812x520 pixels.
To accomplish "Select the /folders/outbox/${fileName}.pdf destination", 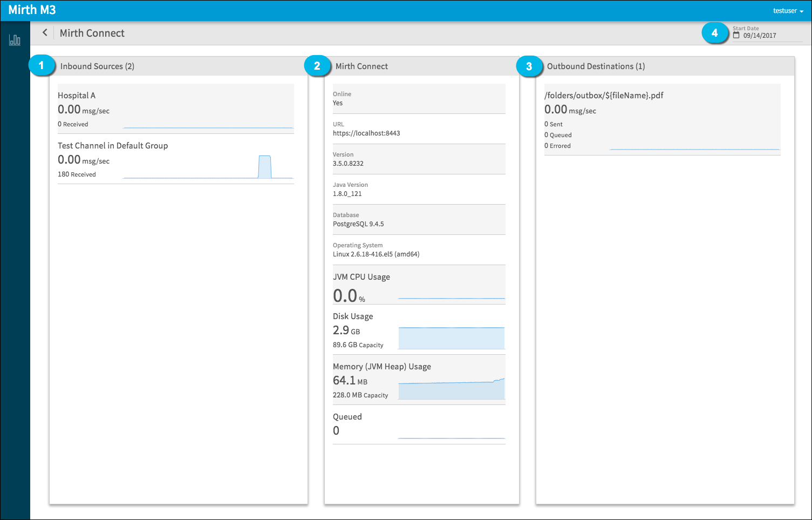I will [x=663, y=119].
